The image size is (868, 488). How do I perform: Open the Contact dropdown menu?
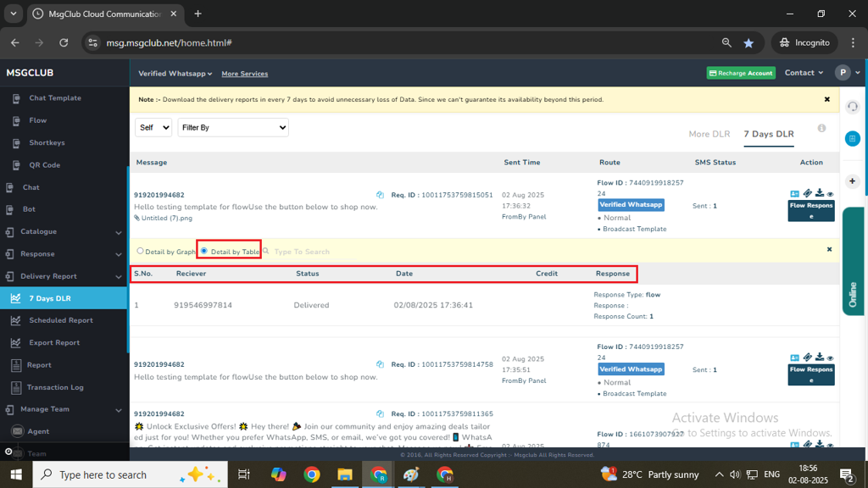tap(804, 73)
